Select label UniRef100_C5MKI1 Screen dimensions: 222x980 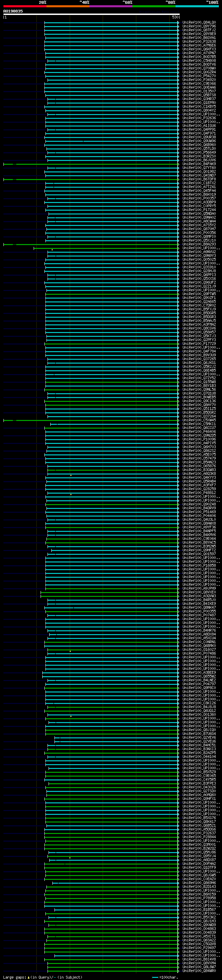(x=199, y=424)
